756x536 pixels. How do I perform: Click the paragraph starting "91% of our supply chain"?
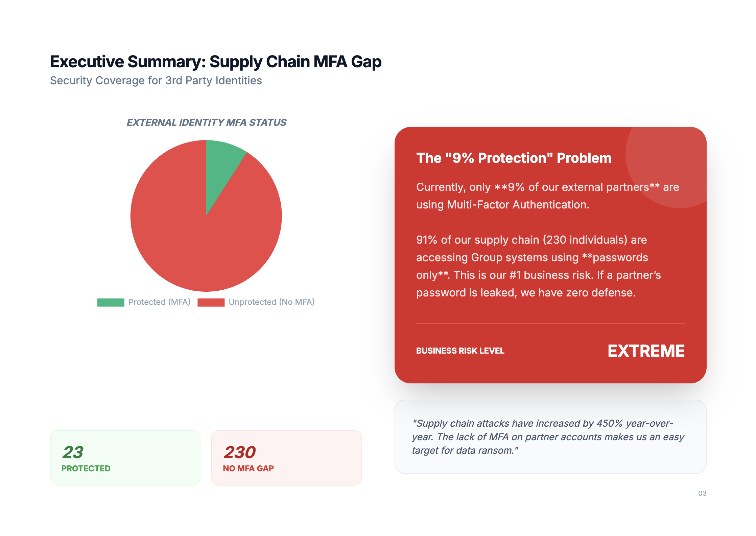pyautogui.click(x=538, y=266)
